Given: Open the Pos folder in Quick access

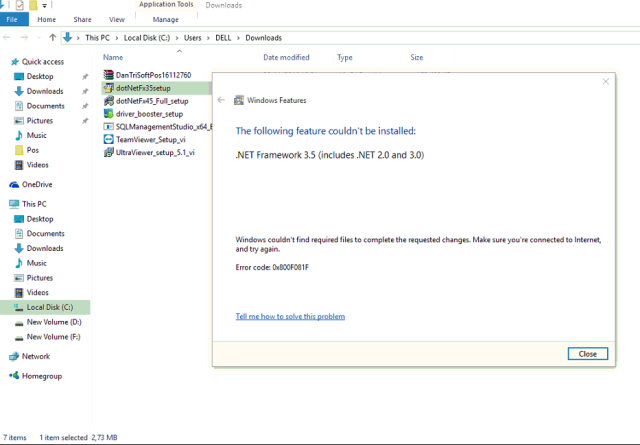Looking at the screenshot, I should 33,150.
